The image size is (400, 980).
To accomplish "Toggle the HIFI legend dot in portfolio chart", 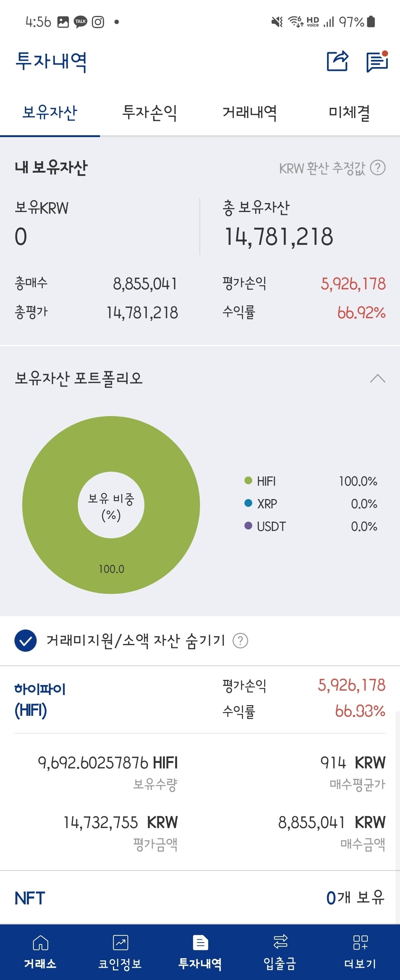I will 249,481.
